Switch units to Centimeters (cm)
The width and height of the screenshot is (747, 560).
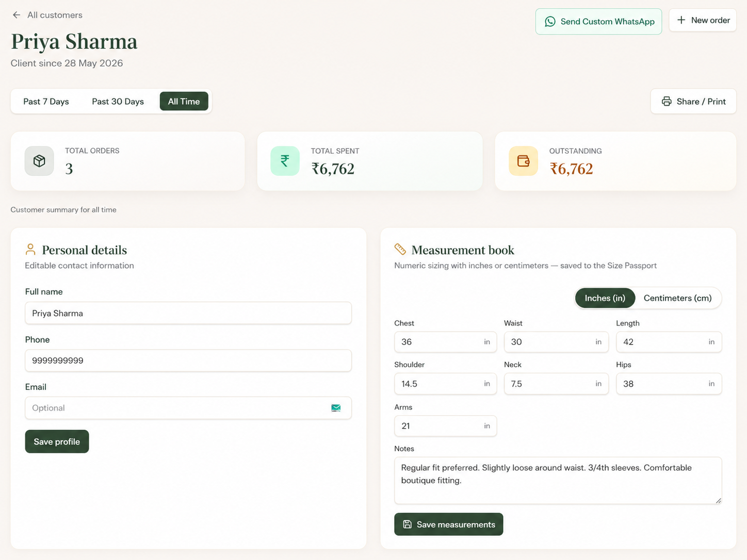pos(677,298)
